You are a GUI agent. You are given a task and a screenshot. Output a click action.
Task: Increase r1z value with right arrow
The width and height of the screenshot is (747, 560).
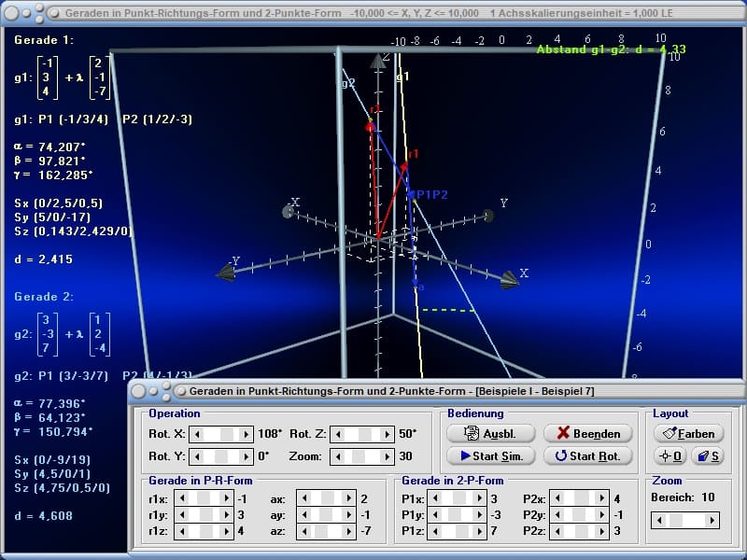227,531
